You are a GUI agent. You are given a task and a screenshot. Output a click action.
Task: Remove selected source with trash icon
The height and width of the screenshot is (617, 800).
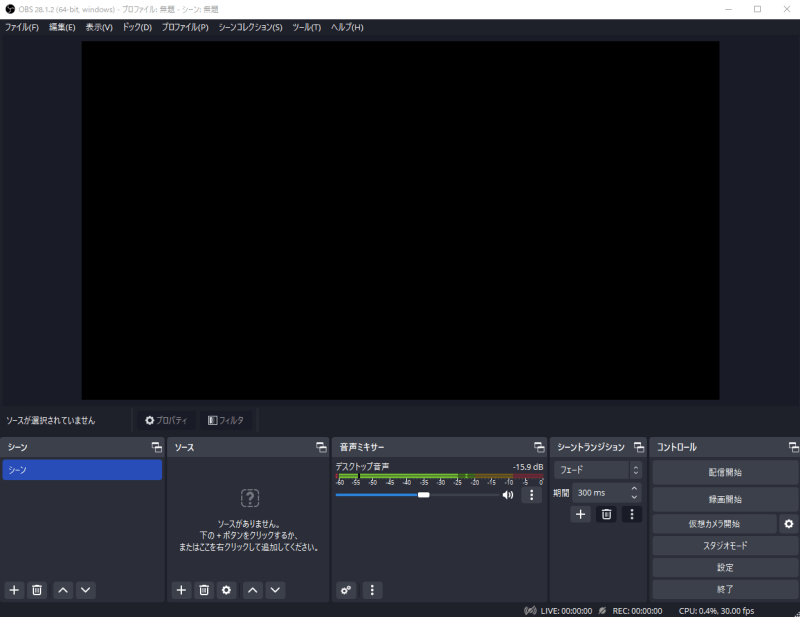204,590
